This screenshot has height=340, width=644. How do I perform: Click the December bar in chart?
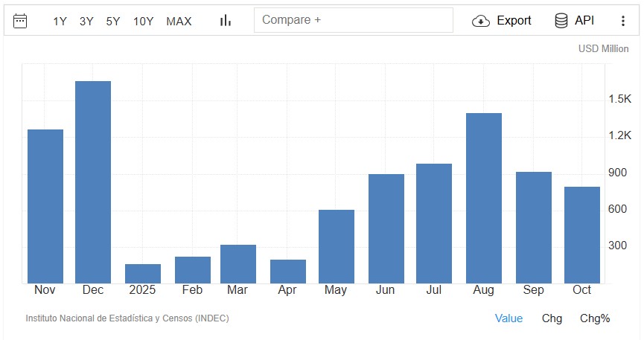tap(93, 182)
